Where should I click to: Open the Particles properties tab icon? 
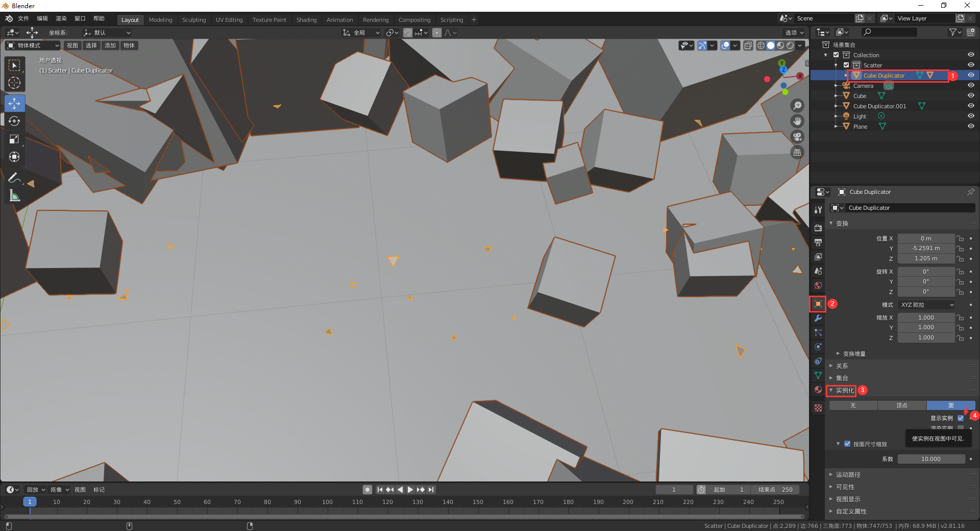pos(818,332)
